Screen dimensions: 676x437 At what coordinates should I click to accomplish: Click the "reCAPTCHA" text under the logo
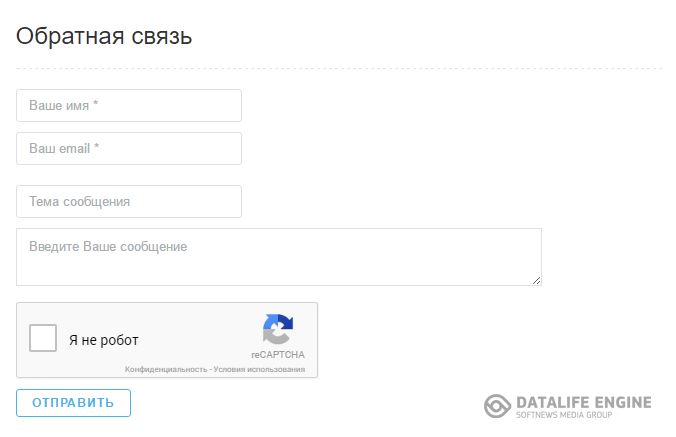(278, 355)
